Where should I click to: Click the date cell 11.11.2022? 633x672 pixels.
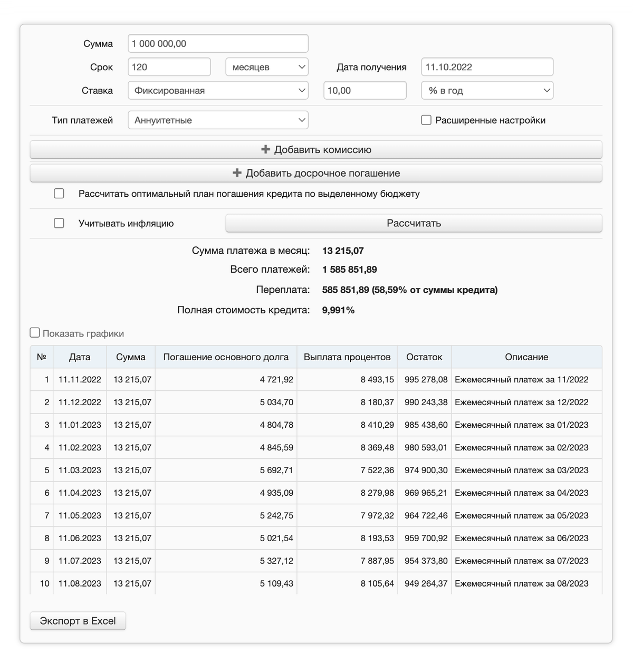click(x=80, y=380)
